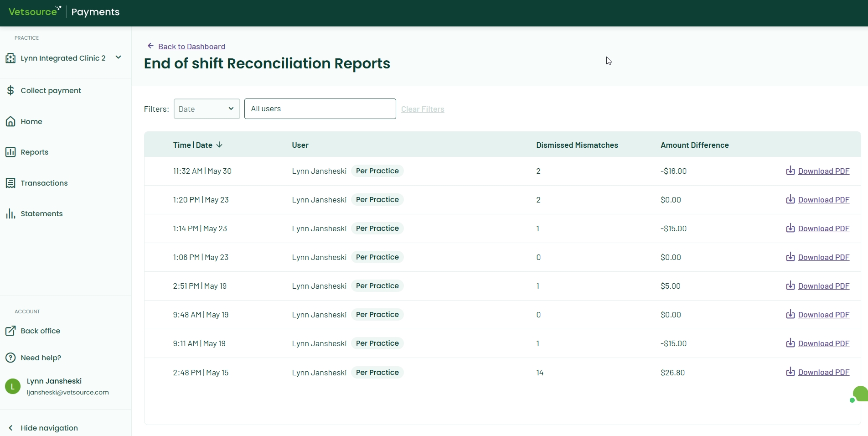This screenshot has height=436, width=868.
Task: Open Collect payment menu item
Action: coord(51,90)
